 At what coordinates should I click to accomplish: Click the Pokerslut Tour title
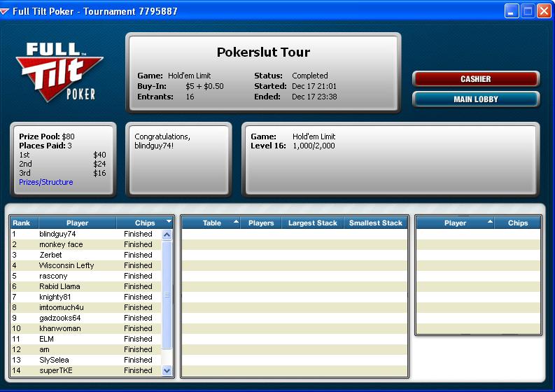tap(263, 52)
